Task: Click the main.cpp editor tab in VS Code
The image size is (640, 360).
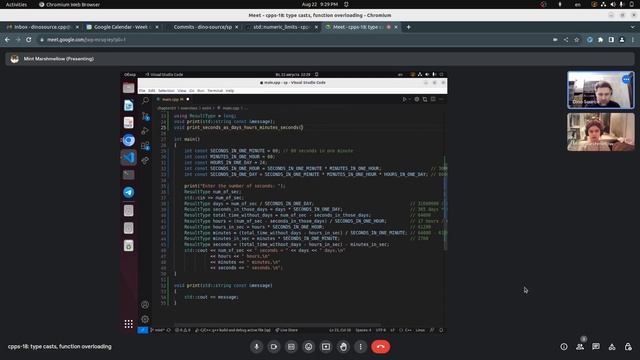Action: click(173, 99)
